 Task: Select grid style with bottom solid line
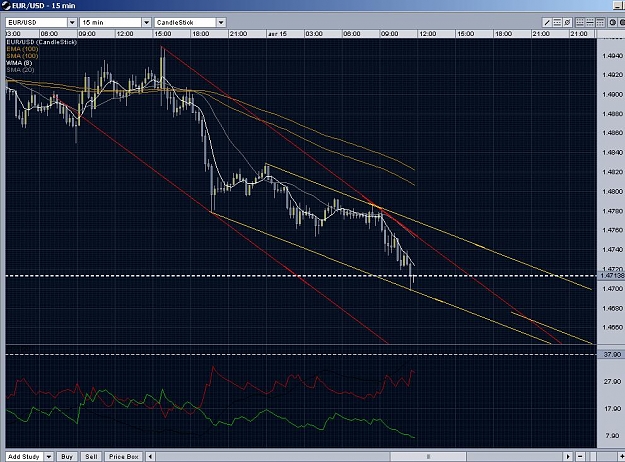pyautogui.click(x=580, y=23)
